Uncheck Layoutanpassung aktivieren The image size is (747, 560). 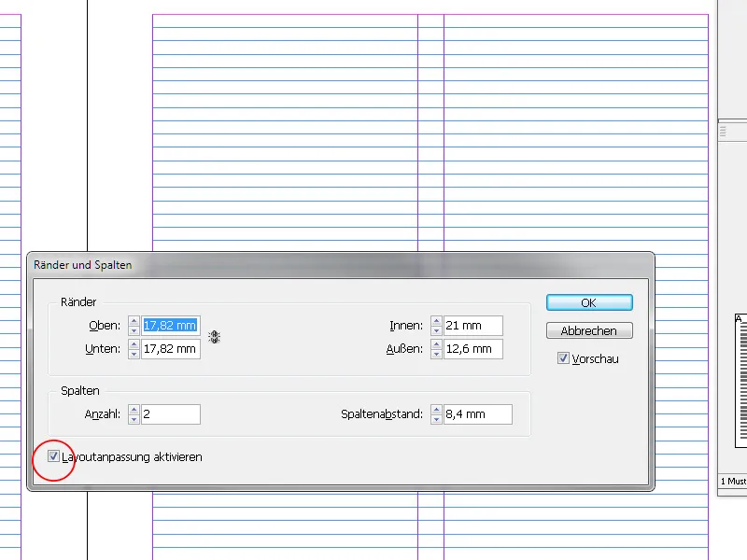(53, 457)
